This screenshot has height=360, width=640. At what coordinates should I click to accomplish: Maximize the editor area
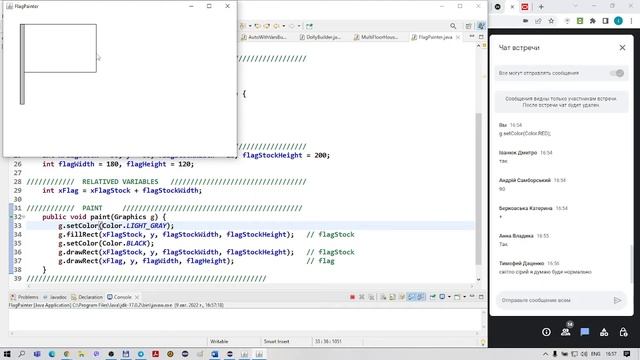coord(481,37)
